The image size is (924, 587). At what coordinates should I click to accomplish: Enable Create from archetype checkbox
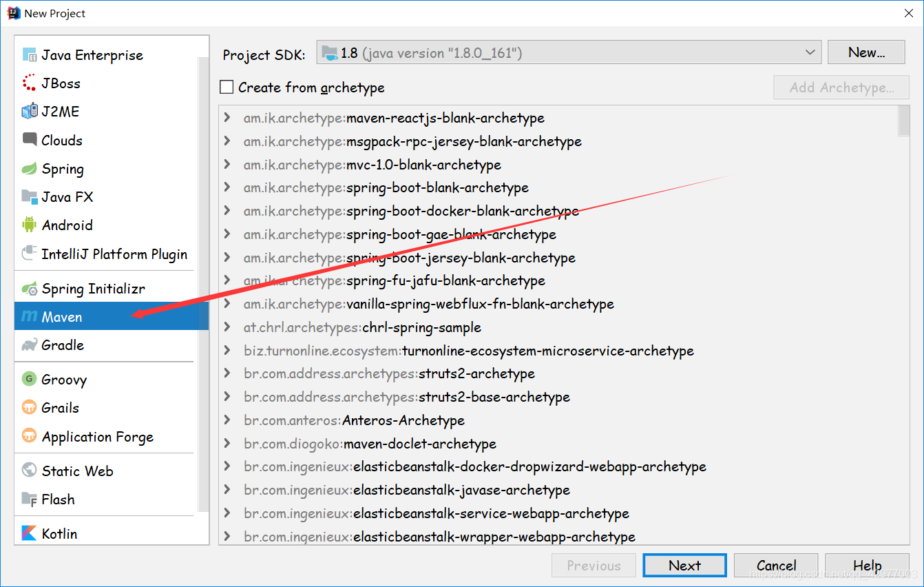(x=227, y=87)
